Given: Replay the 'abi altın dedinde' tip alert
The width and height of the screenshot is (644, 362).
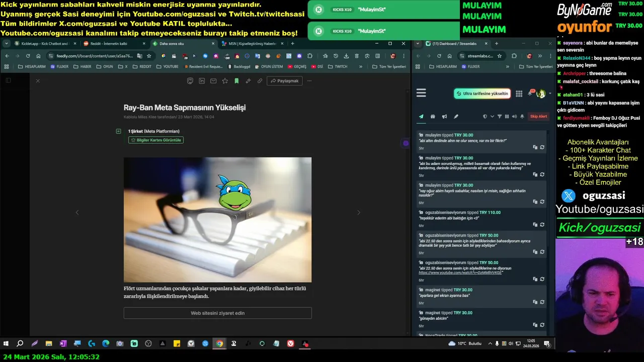Looking at the screenshot, I should pos(542,147).
